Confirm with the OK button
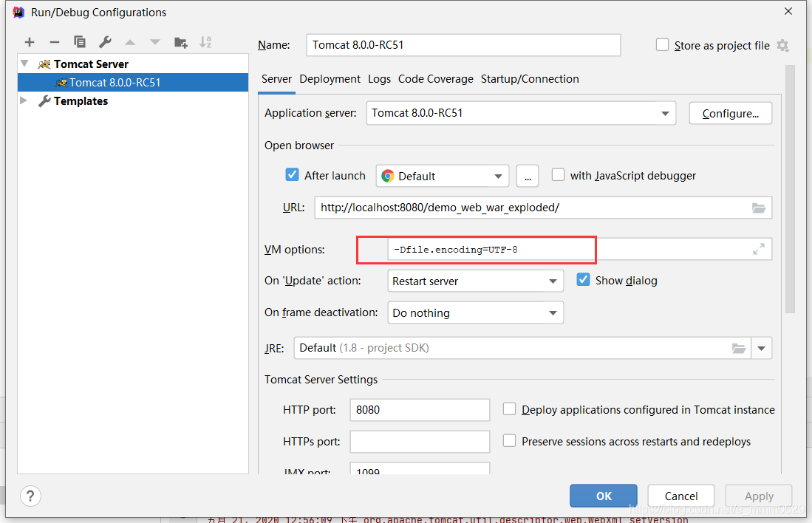This screenshot has width=812, height=523. pos(604,496)
